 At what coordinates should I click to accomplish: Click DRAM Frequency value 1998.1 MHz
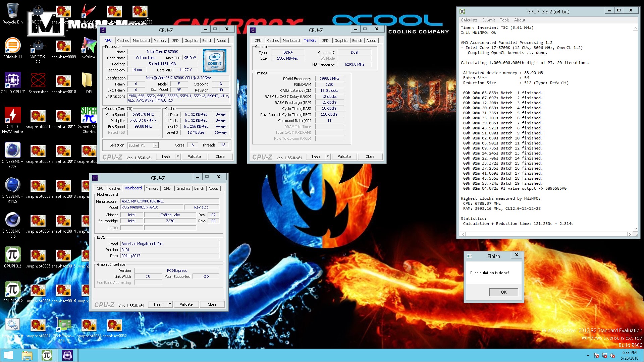point(329,78)
